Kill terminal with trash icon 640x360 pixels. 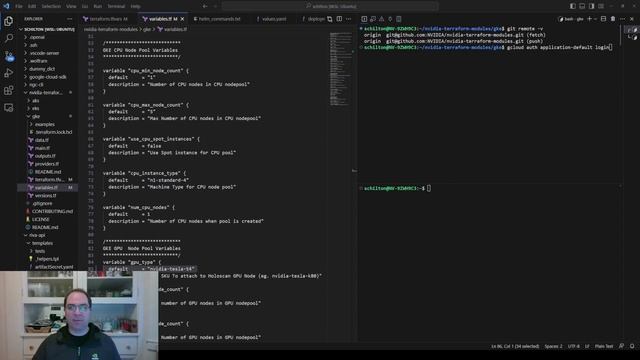(x=613, y=19)
